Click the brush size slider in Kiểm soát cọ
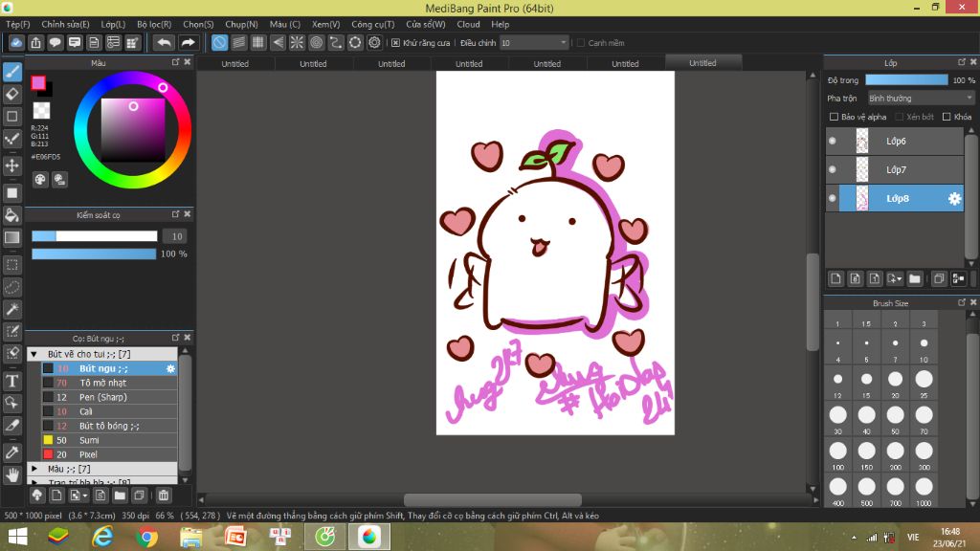The image size is (980, 551). pos(95,236)
